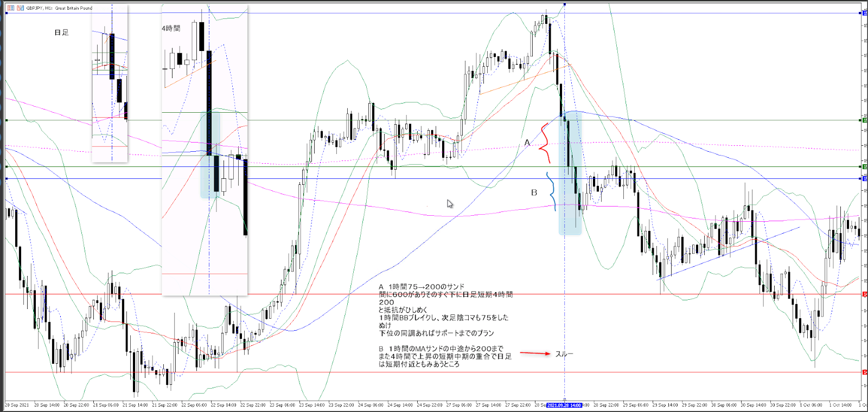Click the スルー text label
Viewport: 868px width, 412px height.
click(564, 354)
